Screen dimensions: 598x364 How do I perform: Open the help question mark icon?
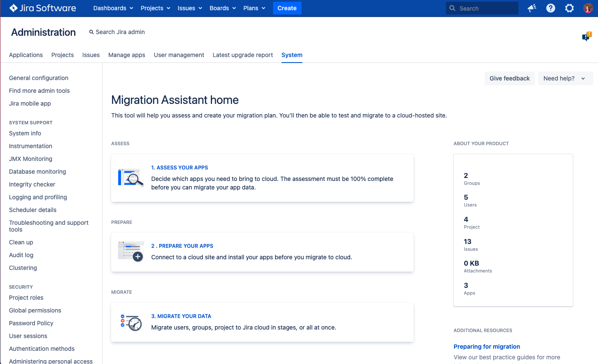(551, 8)
